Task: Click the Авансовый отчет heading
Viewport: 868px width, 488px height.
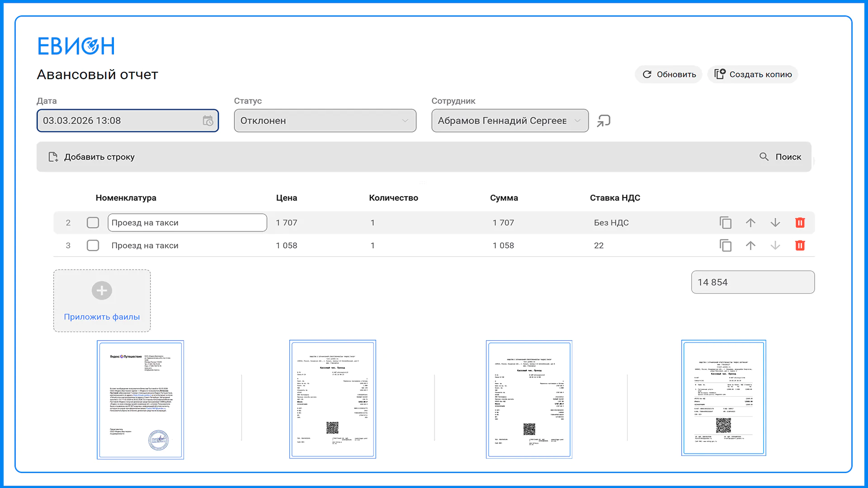Action: [97, 75]
